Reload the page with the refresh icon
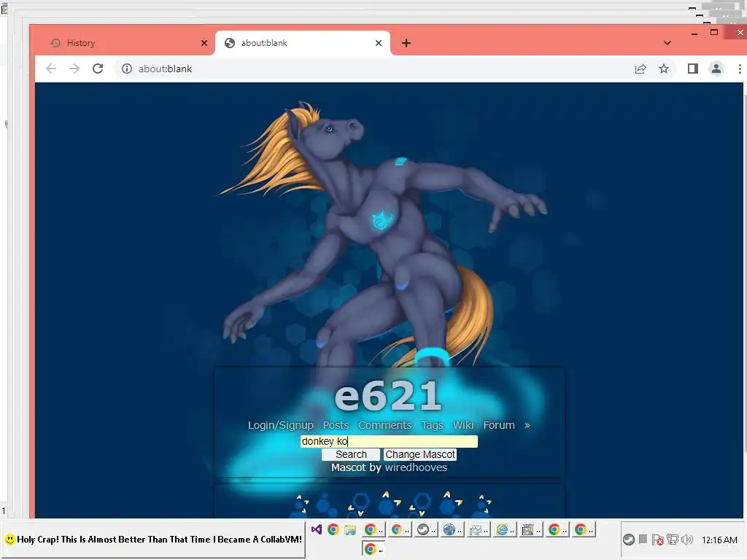Image resolution: width=747 pixels, height=560 pixels. point(98,69)
